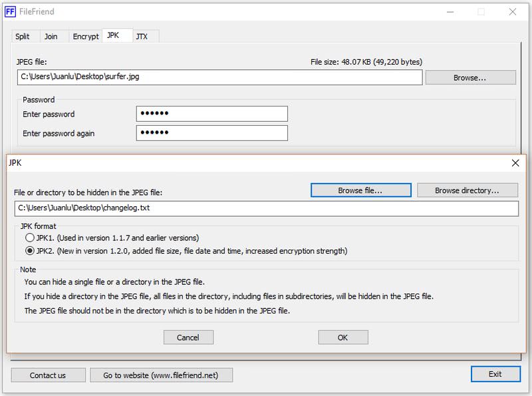Select the JPK1 format radio button
Image resolution: width=532 pixels, height=396 pixels.
point(30,238)
